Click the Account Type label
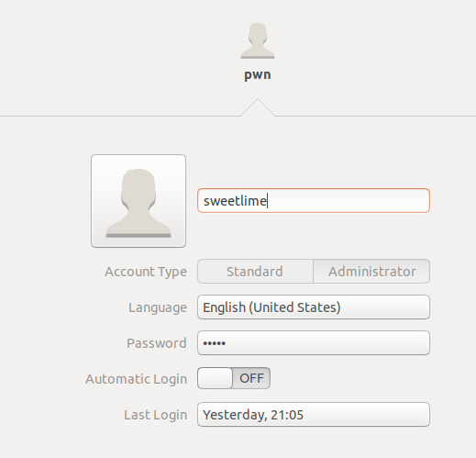This screenshot has width=476, height=458. click(x=146, y=272)
